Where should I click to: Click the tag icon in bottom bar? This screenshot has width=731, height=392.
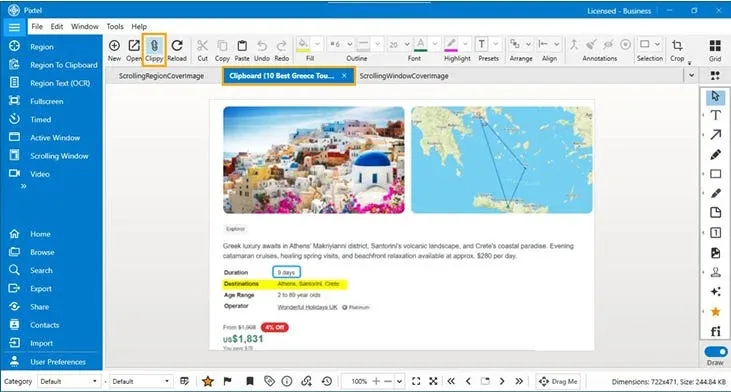click(x=269, y=381)
